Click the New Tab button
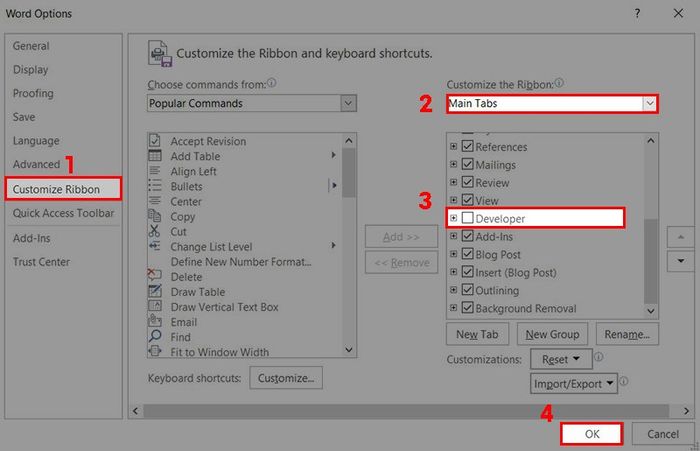The image size is (700, 451). point(477,334)
